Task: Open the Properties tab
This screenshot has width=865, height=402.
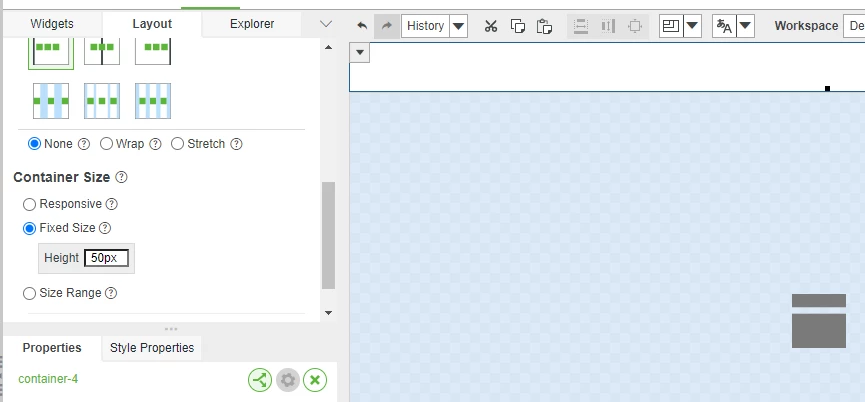Action: (x=52, y=348)
